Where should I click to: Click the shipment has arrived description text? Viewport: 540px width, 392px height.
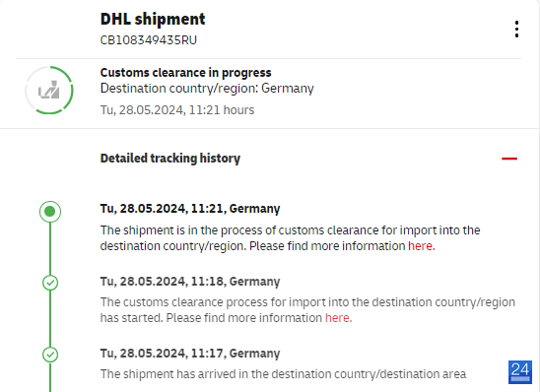tap(283, 373)
